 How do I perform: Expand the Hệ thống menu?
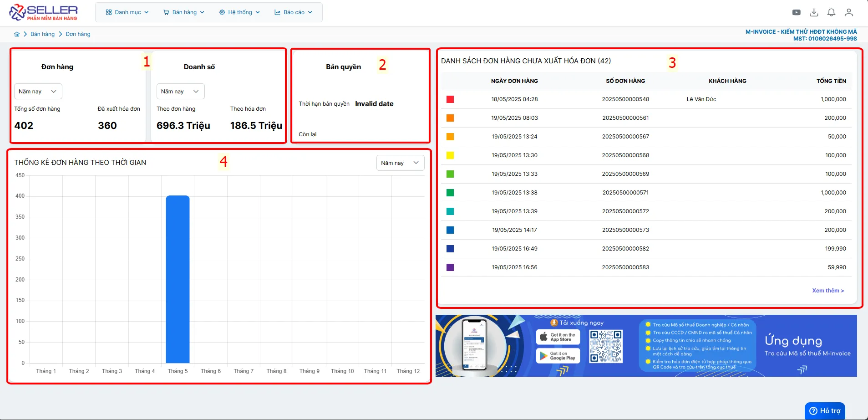click(x=239, y=12)
